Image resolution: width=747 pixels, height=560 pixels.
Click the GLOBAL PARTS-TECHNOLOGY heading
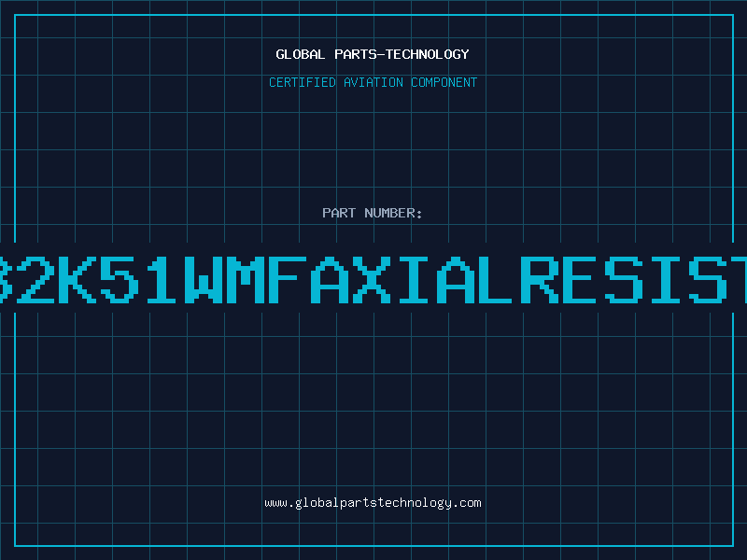click(373, 54)
